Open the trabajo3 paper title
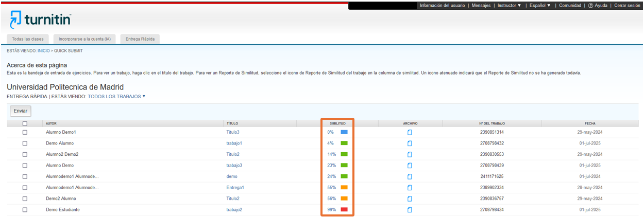644x217 pixels. 234,166
